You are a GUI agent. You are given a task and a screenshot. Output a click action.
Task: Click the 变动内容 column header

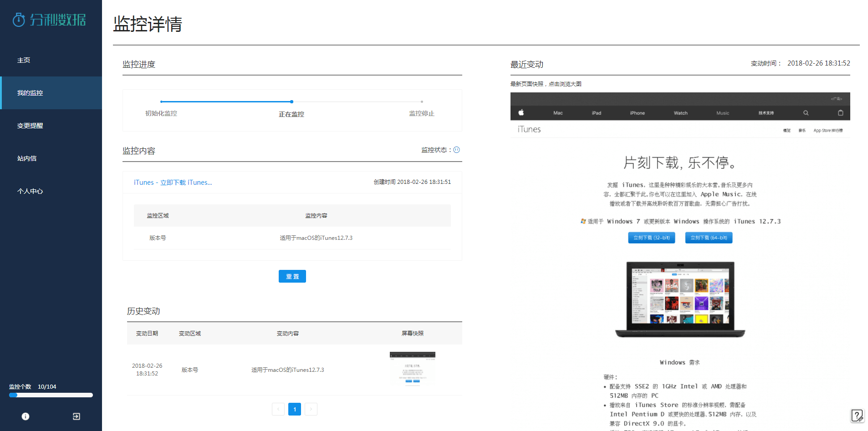[x=288, y=334]
